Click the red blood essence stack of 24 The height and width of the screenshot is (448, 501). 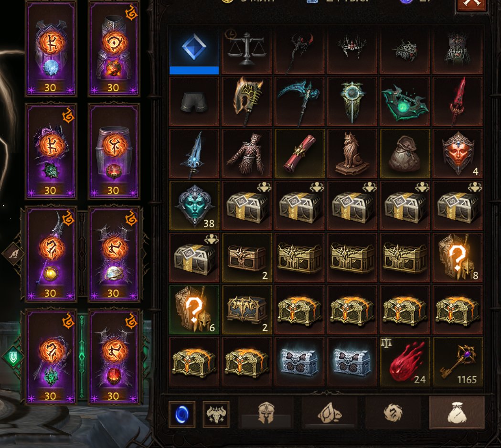405,362
